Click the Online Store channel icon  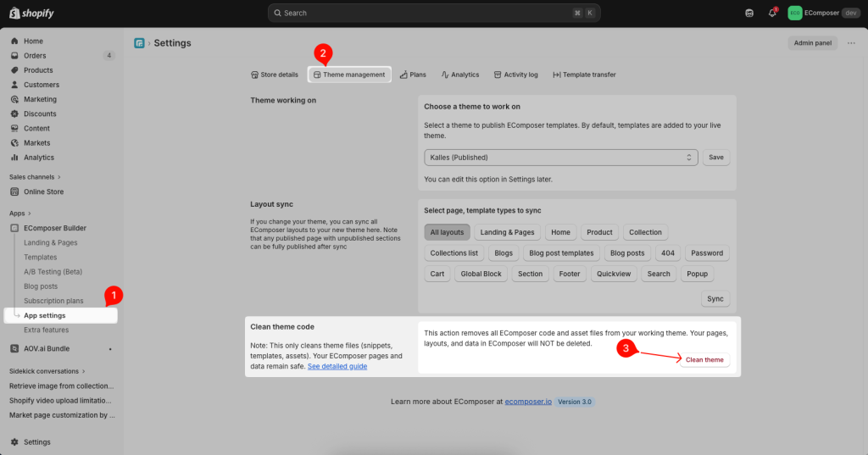point(14,191)
